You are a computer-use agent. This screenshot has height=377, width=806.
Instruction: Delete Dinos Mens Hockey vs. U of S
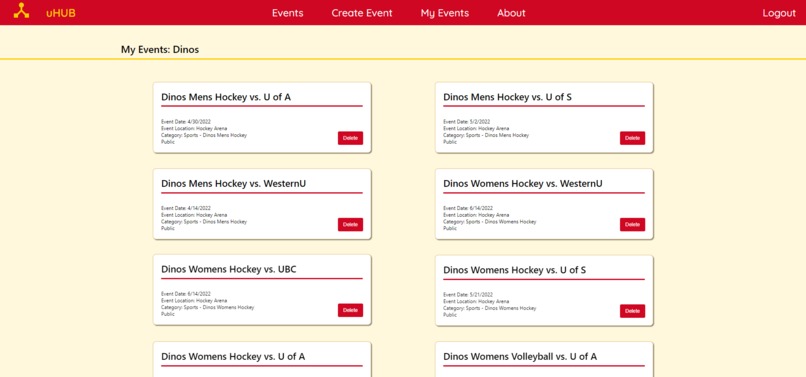[632, 138]
